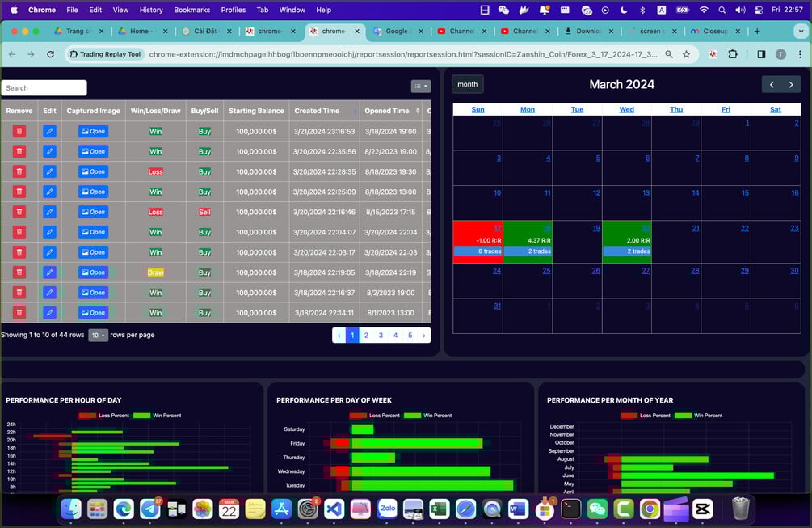812x528 pixels.
Task: Open captured image for the Sell trade
Action: tap(93, 212)
